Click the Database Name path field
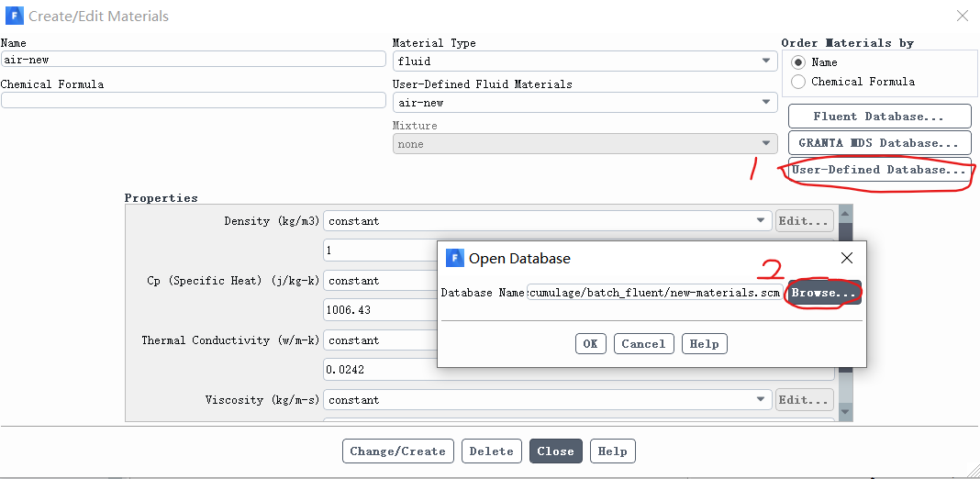Screen dimensions: 980x479 655,293
